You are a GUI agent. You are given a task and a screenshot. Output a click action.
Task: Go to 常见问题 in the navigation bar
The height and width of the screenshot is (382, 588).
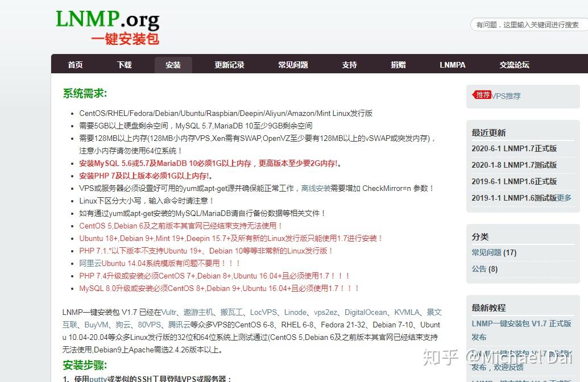point(293,65)
